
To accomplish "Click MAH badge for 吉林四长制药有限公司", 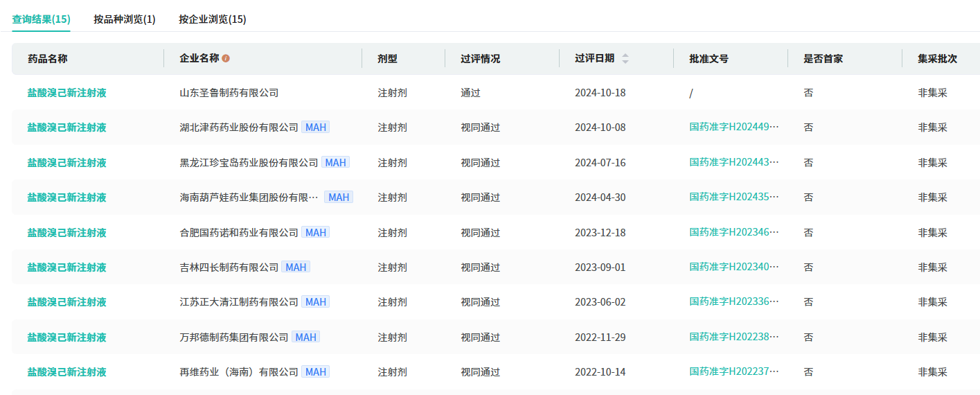I will click(x=296, y=267).
